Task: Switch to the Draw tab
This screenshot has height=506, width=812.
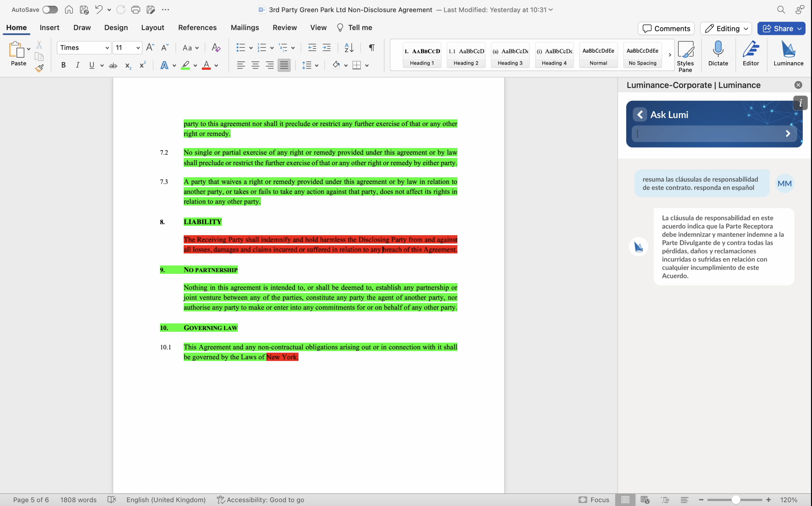Action: (82, 27)
